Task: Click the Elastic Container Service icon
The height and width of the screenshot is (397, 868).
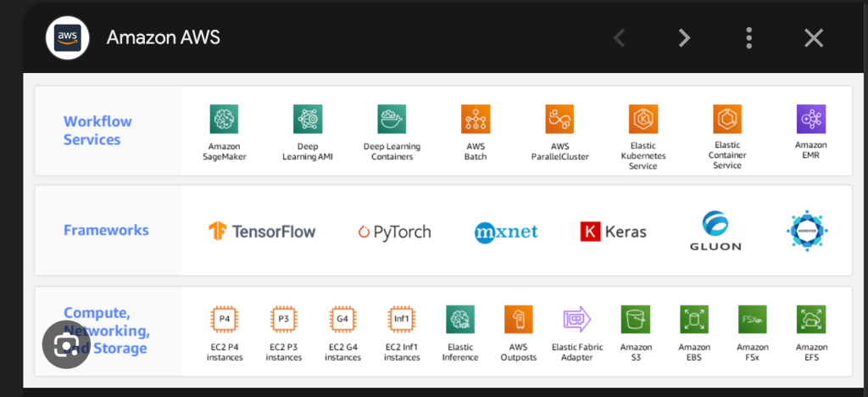Action: pyautogui.click(x=727, y=119)
